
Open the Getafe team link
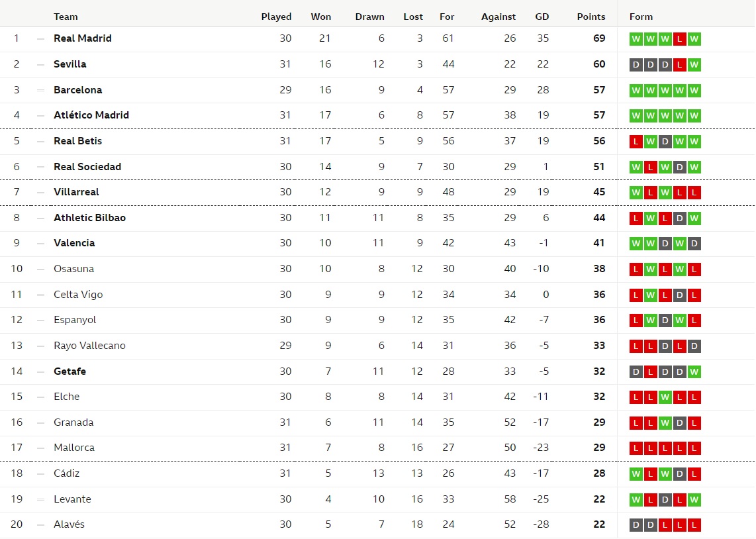coord(70,371)
